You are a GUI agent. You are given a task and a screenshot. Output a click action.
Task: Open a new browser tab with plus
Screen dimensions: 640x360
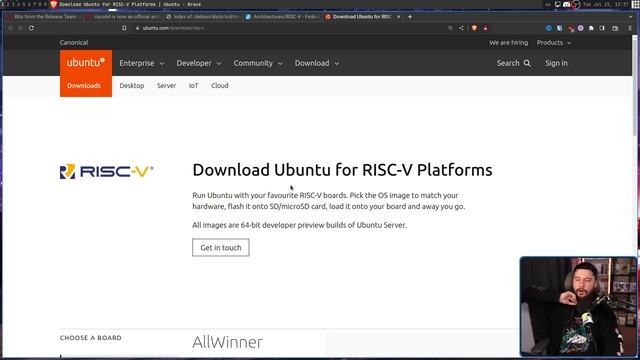click(410, 17)
